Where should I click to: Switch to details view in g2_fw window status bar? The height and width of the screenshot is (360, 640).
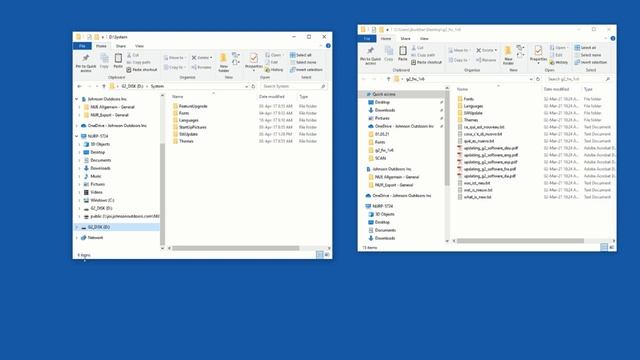click(604, 247)
